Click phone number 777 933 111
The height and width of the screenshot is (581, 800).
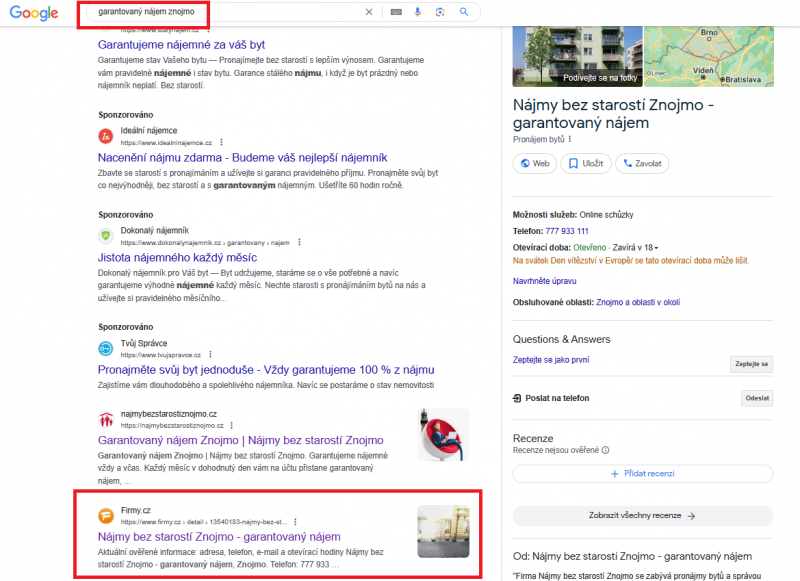(567, 231)
